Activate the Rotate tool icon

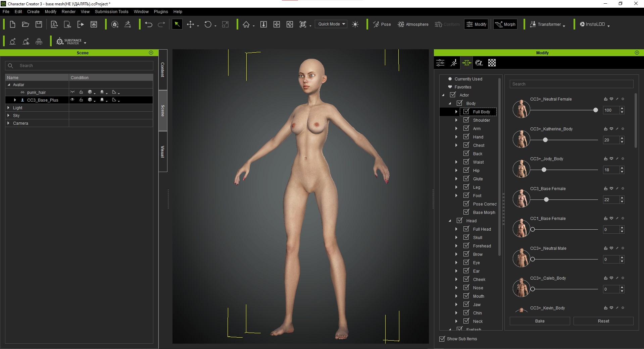208,24
